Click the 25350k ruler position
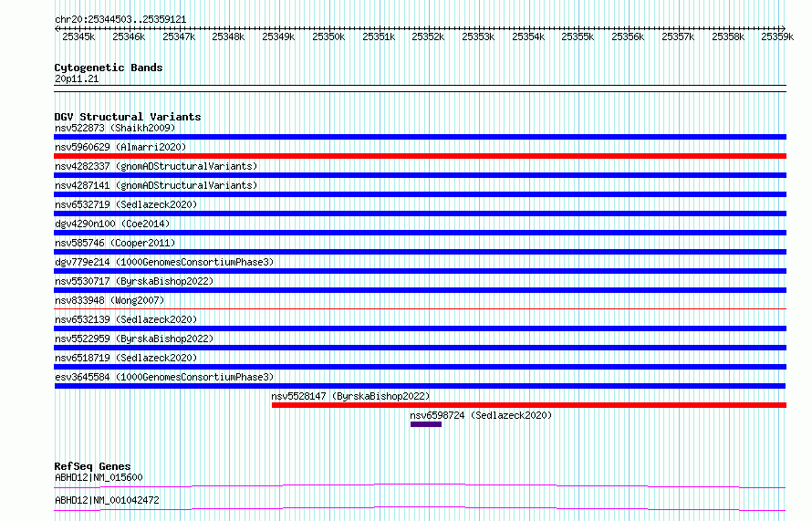This screenshot has height=521, width=812. [x=328, y=36]
